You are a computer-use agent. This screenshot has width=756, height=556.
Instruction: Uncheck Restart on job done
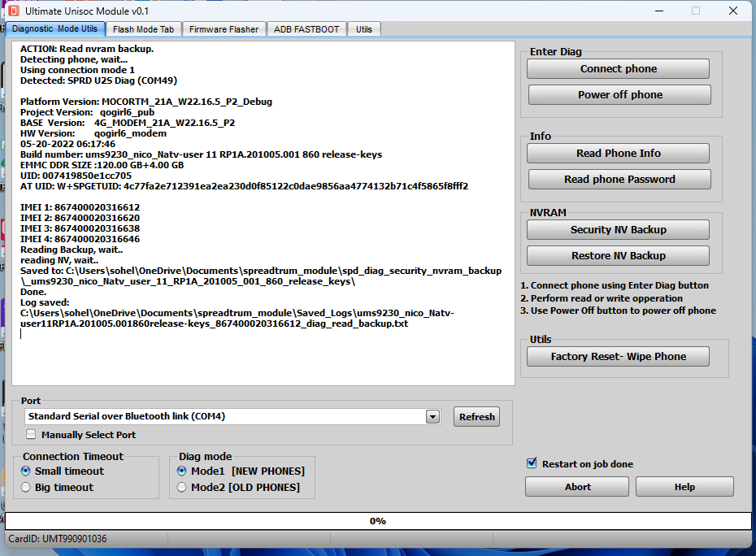point(532,463)
